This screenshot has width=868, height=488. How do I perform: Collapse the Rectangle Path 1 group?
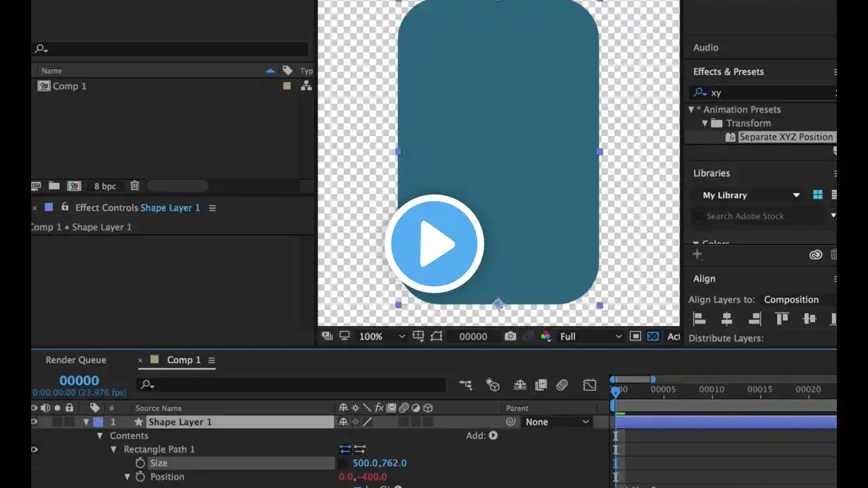click(x=114, y=449)
